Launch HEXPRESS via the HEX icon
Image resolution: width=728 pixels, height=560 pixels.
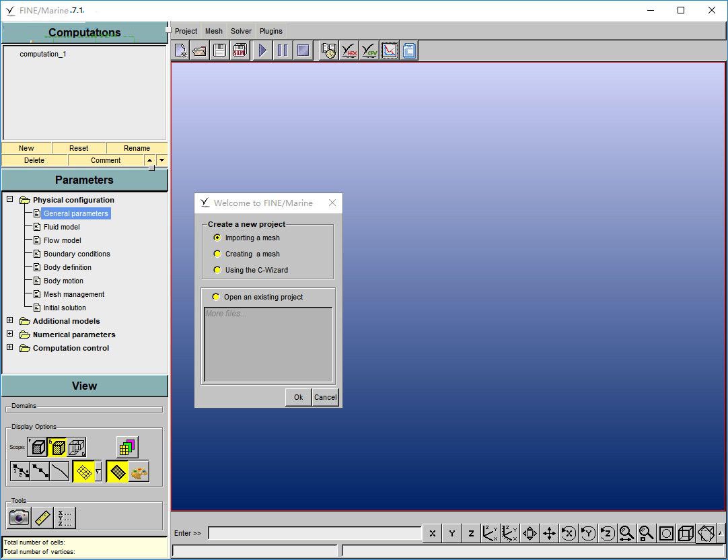(349, 50)
